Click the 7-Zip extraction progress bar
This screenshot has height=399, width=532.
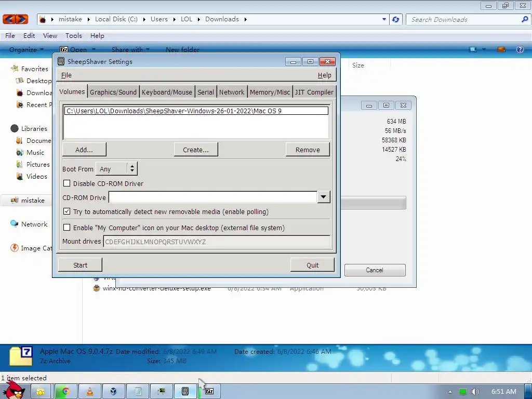(x=373, y=203)
